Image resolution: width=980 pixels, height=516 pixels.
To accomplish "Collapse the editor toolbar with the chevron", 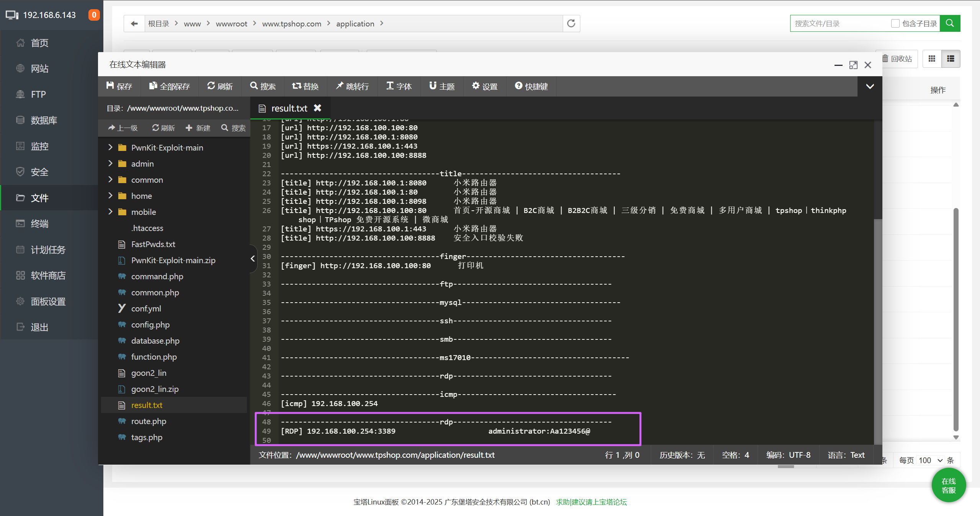I will coord(870,86).
